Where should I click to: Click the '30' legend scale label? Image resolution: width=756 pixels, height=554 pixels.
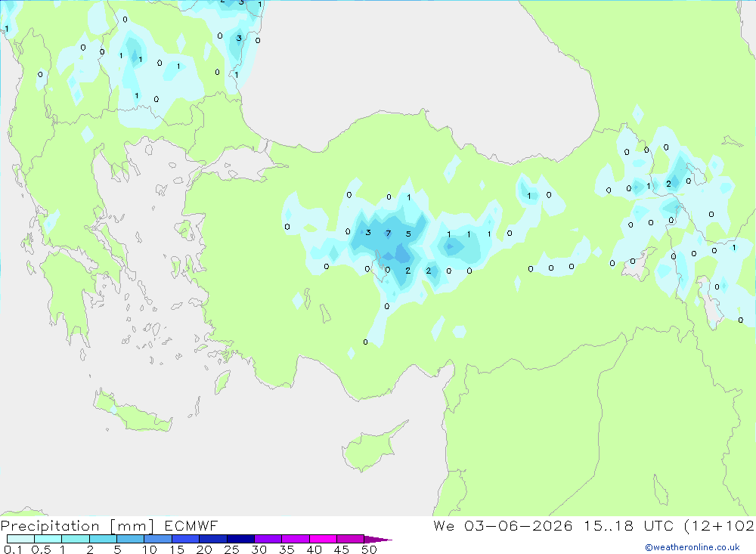259,549
